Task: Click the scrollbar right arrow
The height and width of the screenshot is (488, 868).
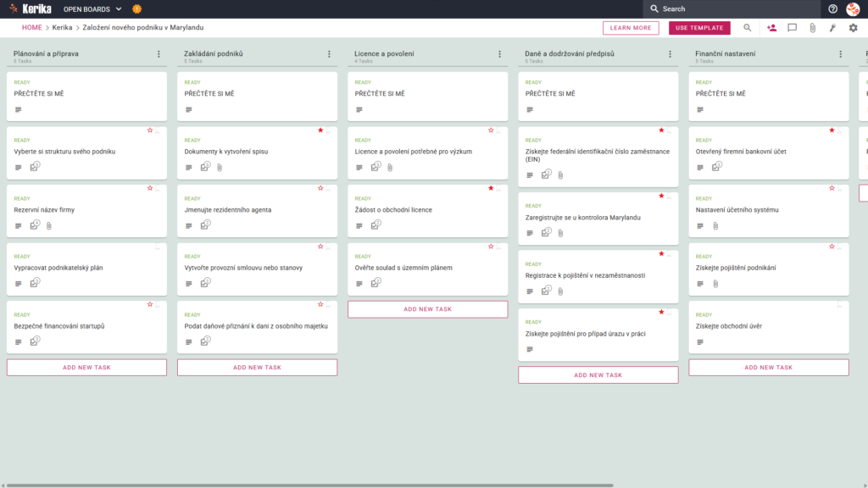Action: [865, 485]
